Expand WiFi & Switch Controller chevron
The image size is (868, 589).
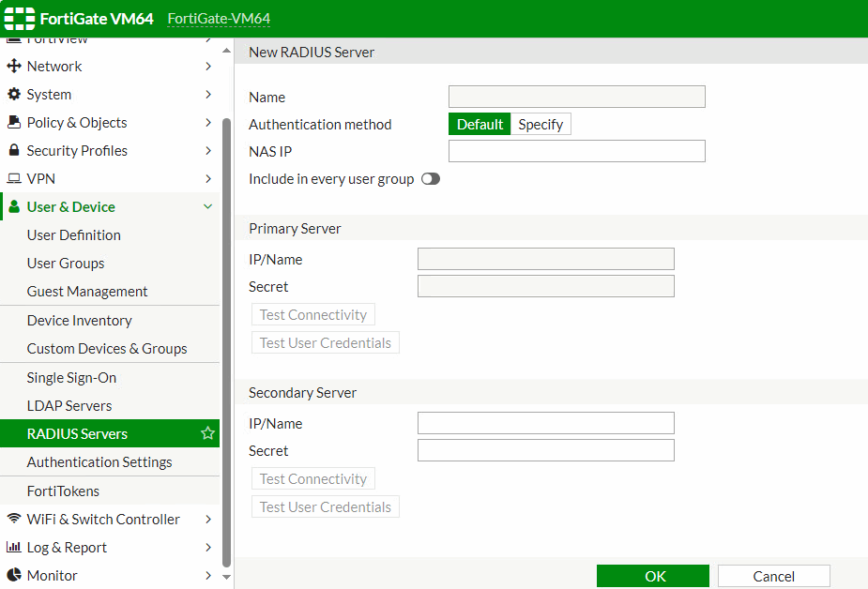[x=208, y=519]
